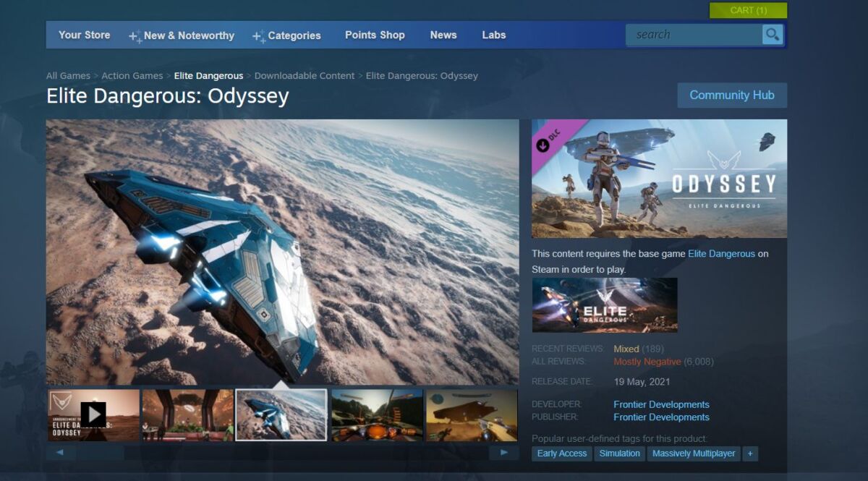868x481 pixels.
Task: Select the desert shooter screenshot thumbnail
Action: pos(472,414)
